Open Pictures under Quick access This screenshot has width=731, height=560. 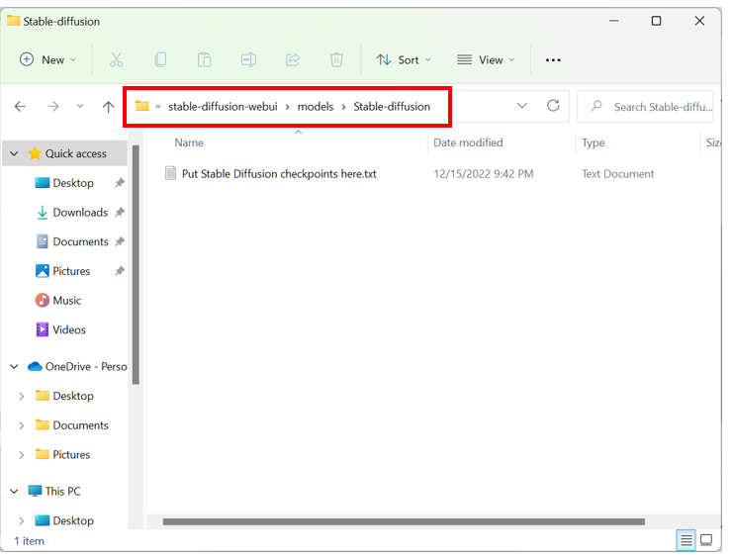coord(71,271)
